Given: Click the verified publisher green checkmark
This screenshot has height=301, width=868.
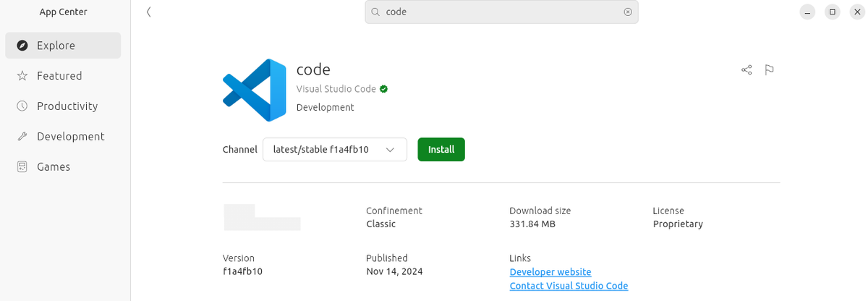Looking at the screenshot, I should click(x=384, y=89).
